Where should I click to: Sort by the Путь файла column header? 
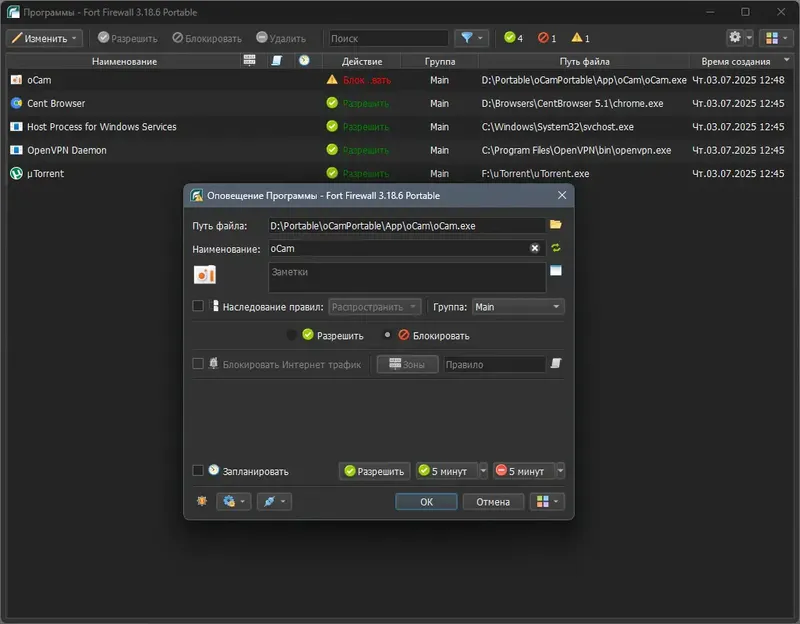coord(584,61)
